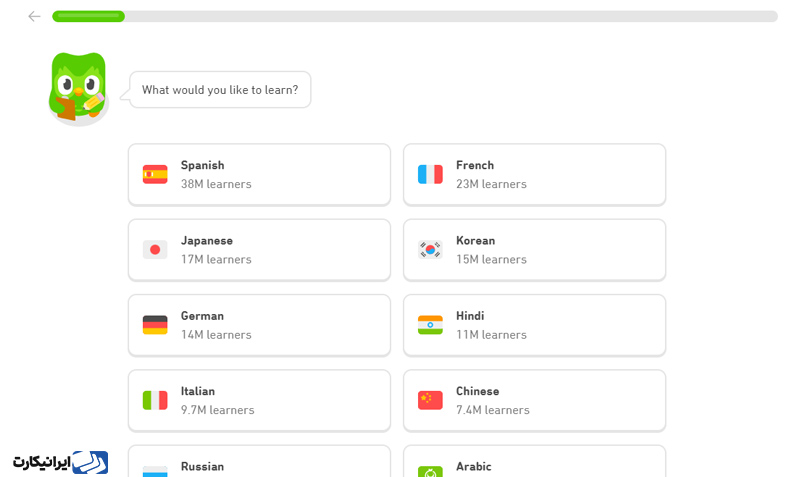Select the Russian language option
The width and height of the screenshot is (800, 477).
coord(259,461)
